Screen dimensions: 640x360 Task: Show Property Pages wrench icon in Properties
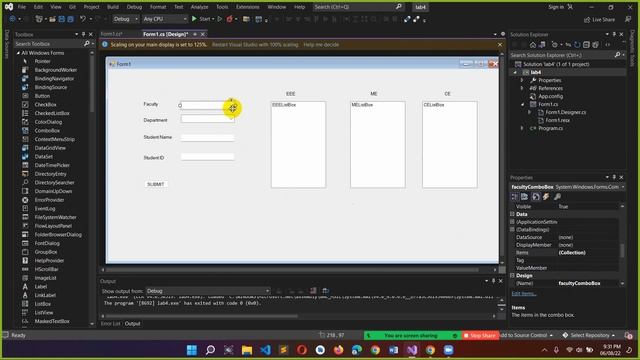[x=557, y=197]
